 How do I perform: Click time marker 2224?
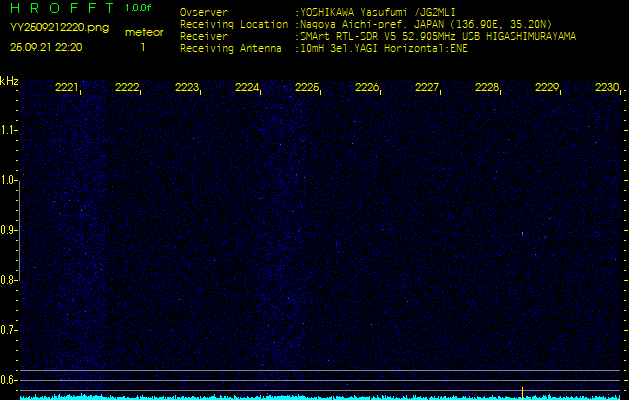[247, 87]
